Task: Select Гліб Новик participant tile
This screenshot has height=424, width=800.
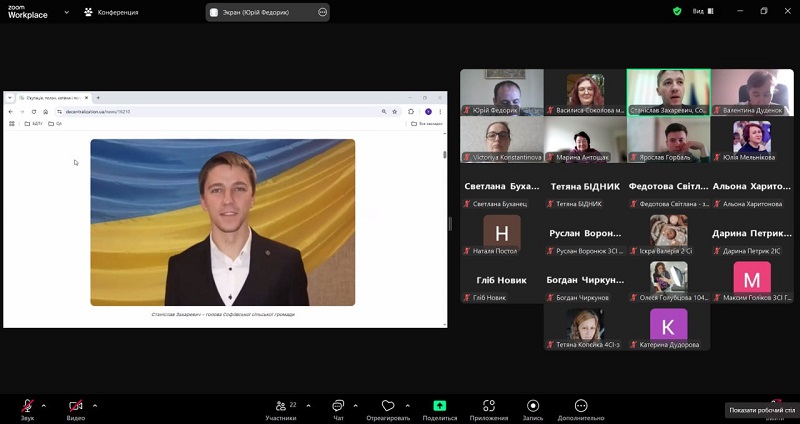Action: point(502,280)
